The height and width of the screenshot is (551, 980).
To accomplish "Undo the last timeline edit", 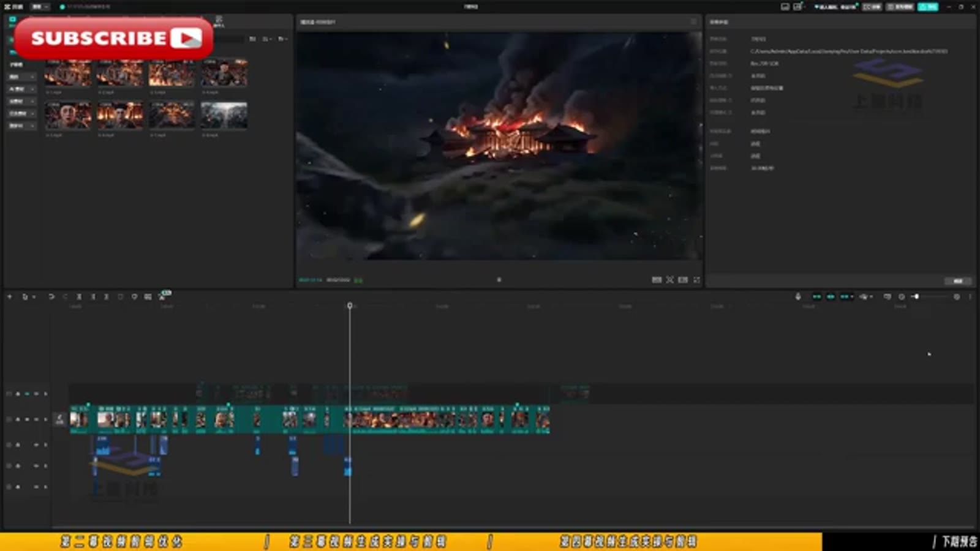I will (x=51, y=296).
